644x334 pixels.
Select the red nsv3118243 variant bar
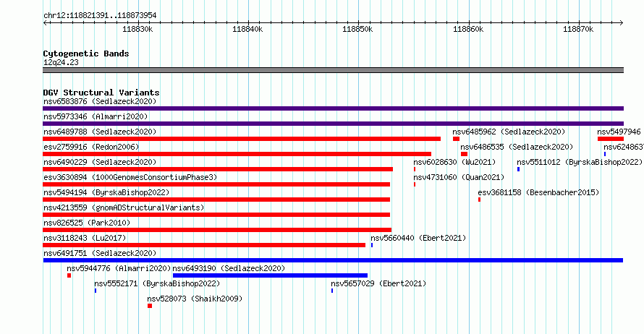point(204,245)
